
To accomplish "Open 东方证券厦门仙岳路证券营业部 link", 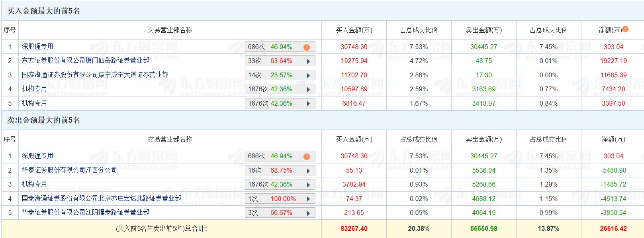I will tap(85, 61).
